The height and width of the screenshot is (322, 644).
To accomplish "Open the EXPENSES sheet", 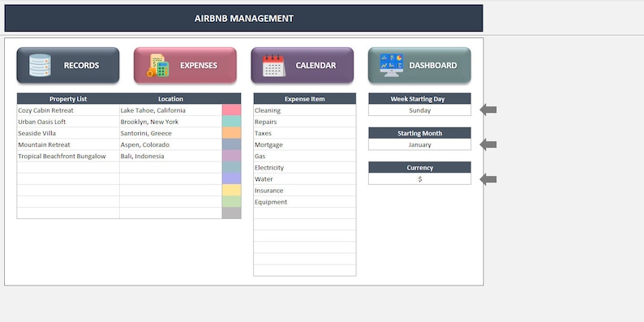I will pyautogui.click(x=185, y=66).
